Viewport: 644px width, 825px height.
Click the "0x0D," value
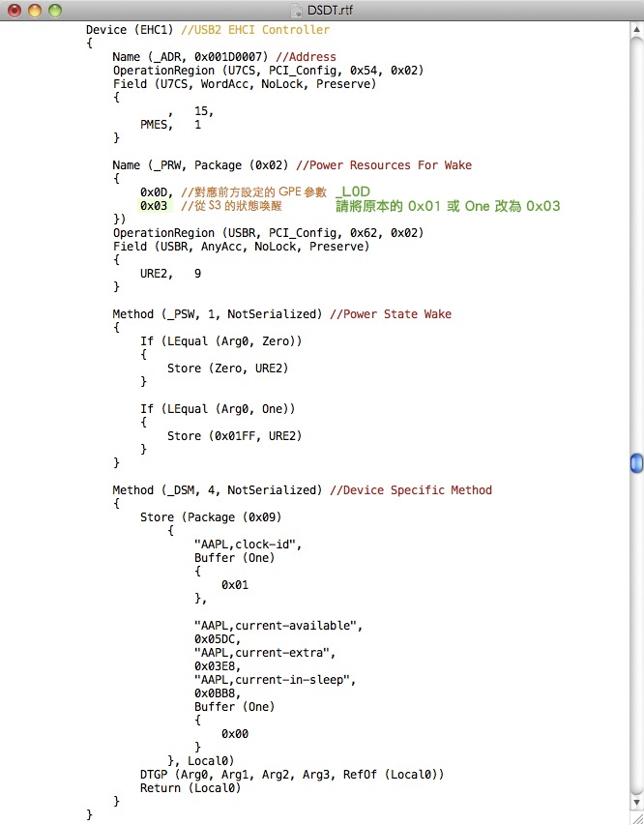[157, 192]
